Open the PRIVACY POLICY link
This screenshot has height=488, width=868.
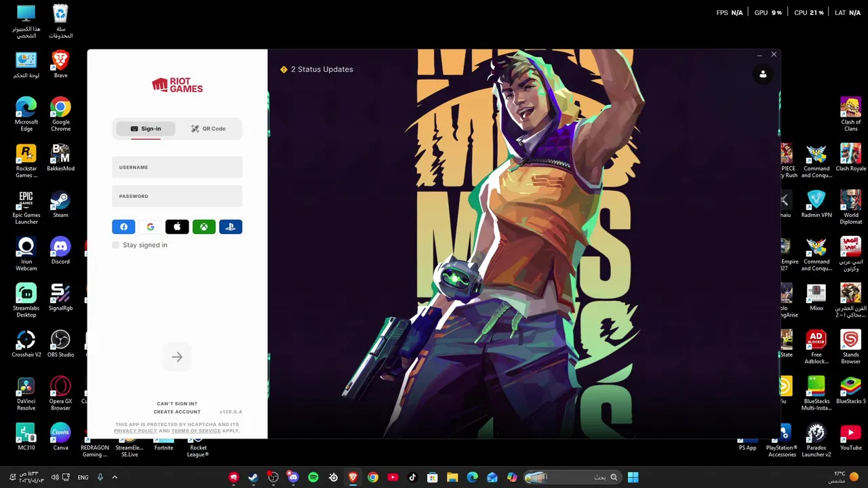tap(135, 430)
